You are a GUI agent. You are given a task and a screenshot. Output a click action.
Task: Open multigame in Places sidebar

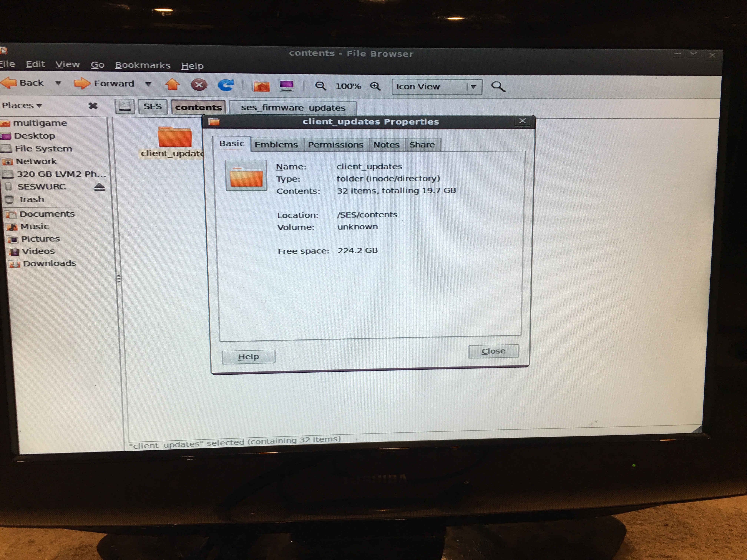click(x=34, y=123)
